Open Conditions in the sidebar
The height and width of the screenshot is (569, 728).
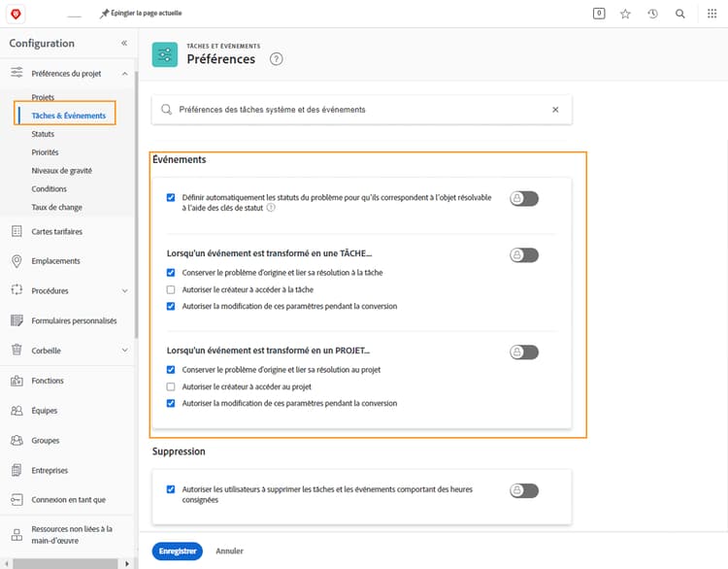50,189
